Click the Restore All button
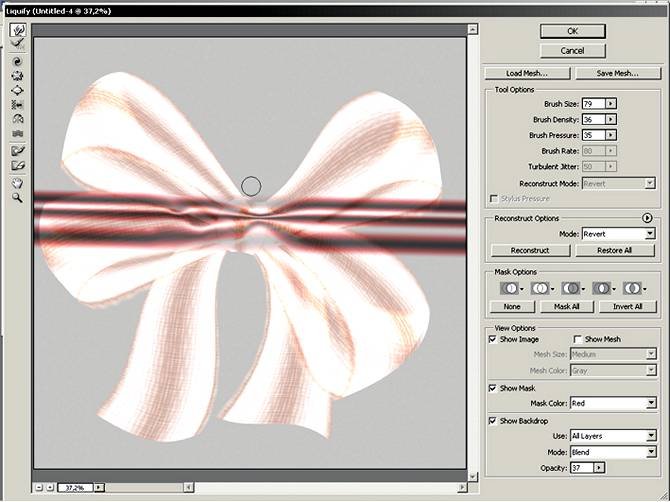The width and height of the screenshot is (670, 502). coord(615,250)
